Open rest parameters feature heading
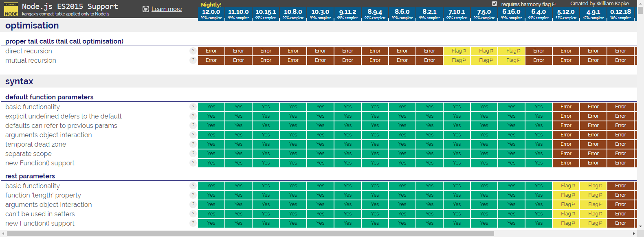Screen dimensions: 644x237 pyautogui.click(x=30, y=176)
